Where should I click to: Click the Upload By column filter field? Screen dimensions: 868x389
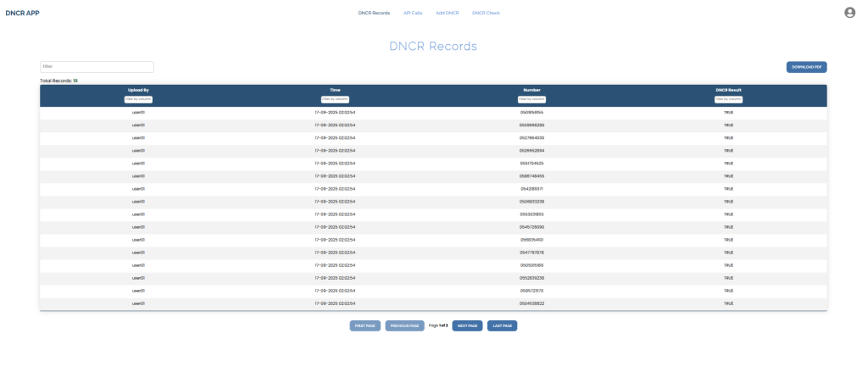click(138, 99)
